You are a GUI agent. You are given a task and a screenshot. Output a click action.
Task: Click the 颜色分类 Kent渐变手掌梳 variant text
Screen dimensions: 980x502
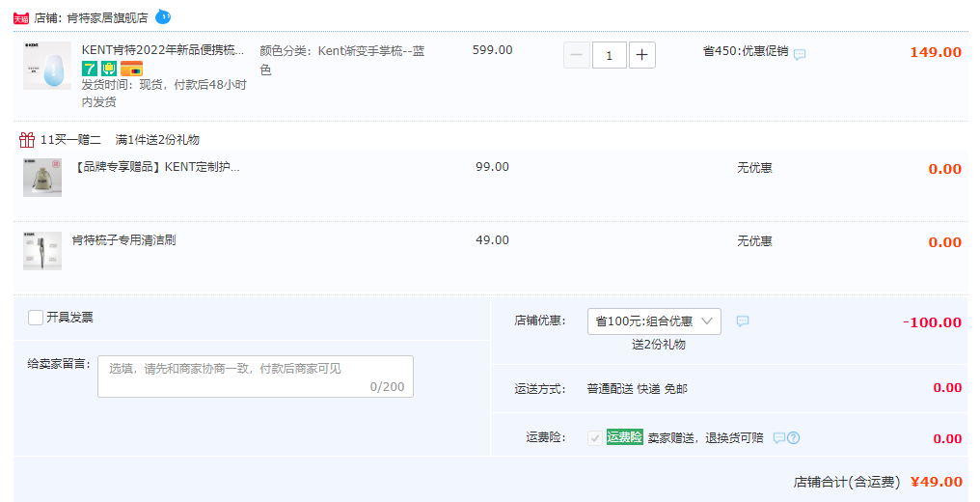click(x=342, y=60)
